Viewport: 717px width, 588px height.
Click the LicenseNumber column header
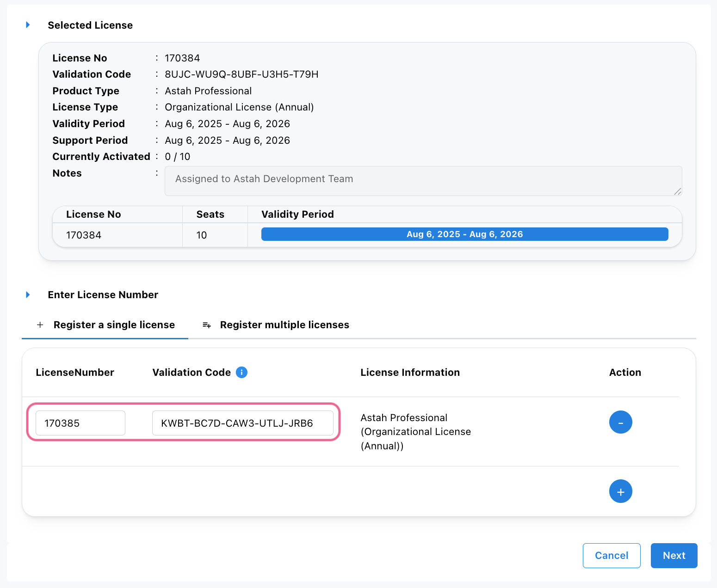[75, 373]
